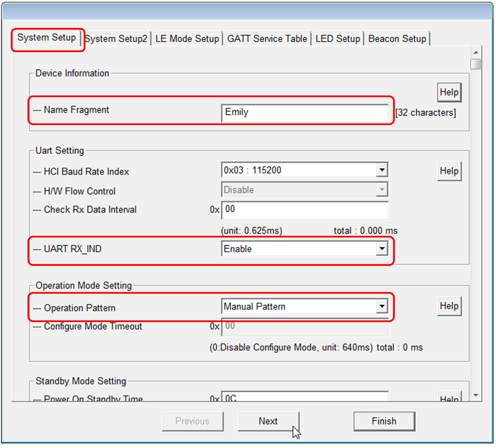Screen dimensions: 496x448
Task: Switch to the System Setup2 tab
Action: click(116, 39)
